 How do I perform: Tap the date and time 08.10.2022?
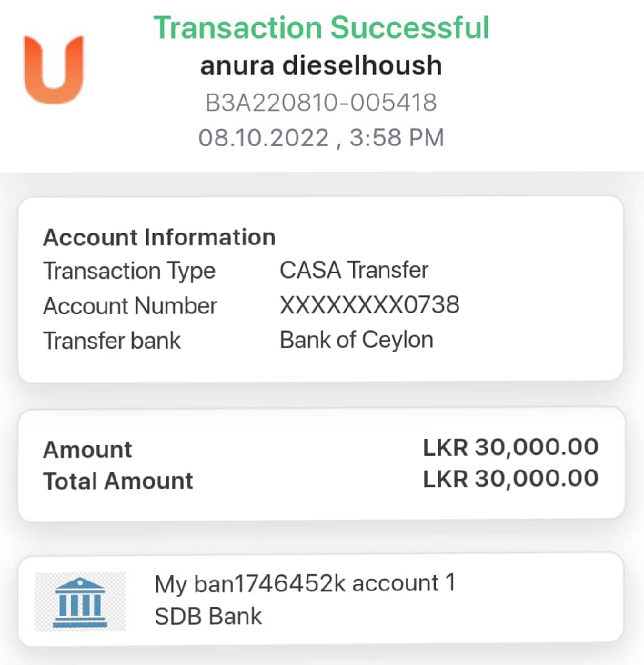(x=321, y=137)
